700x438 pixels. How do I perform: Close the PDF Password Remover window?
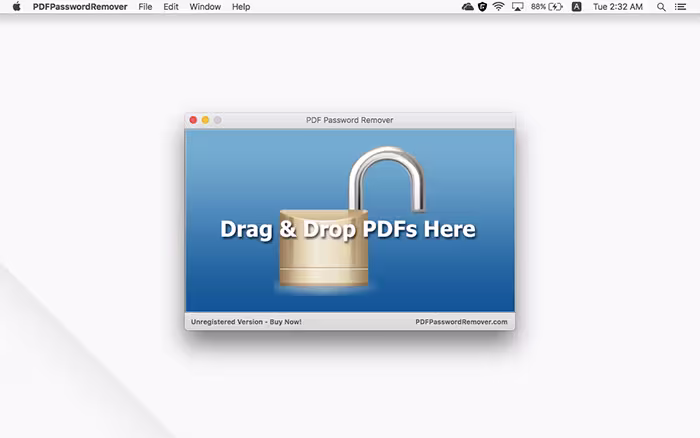[x=193, y=120]
